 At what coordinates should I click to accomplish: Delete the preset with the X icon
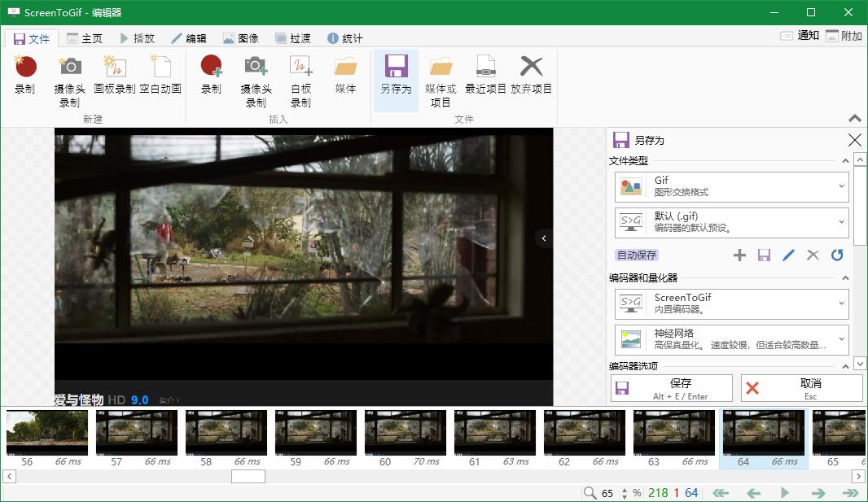click(x=813, y=255)
